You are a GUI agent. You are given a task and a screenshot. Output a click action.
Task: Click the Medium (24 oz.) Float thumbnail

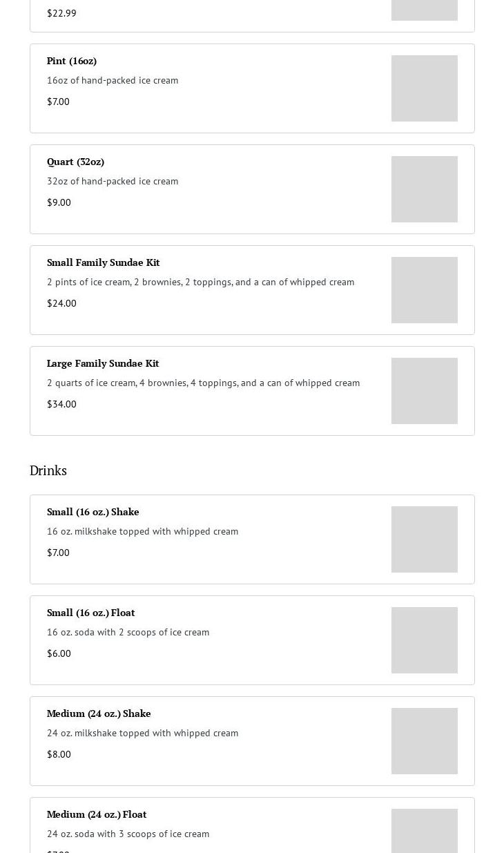[424, 832]
